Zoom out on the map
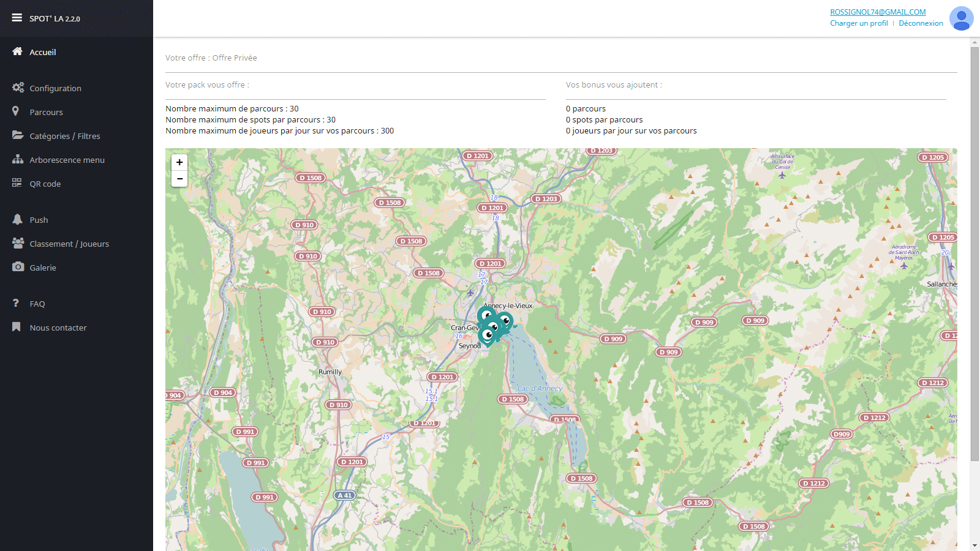Image resolution: width=980 pixels, height=551 pixels. click(x=179, y=179)
